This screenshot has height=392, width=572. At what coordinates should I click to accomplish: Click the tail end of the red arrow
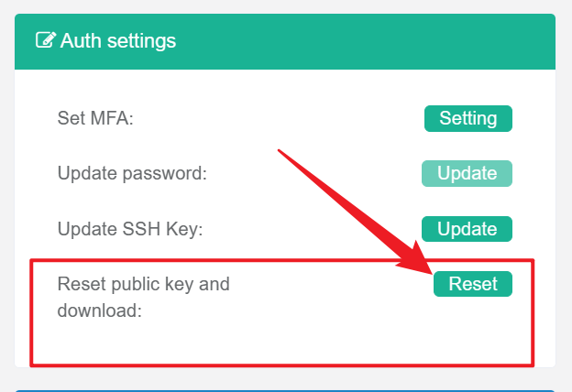280,151
